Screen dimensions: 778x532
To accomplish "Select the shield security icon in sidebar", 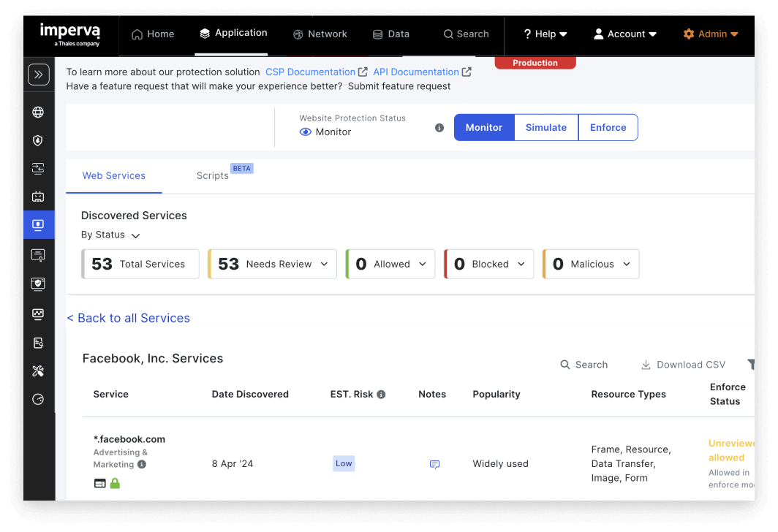I will (39, 140).
